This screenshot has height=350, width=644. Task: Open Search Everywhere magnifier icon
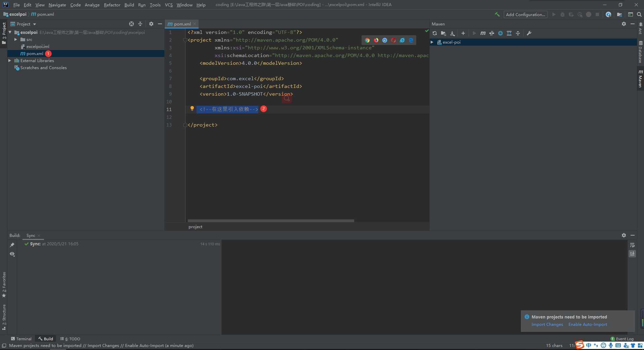tap(639, 14)
